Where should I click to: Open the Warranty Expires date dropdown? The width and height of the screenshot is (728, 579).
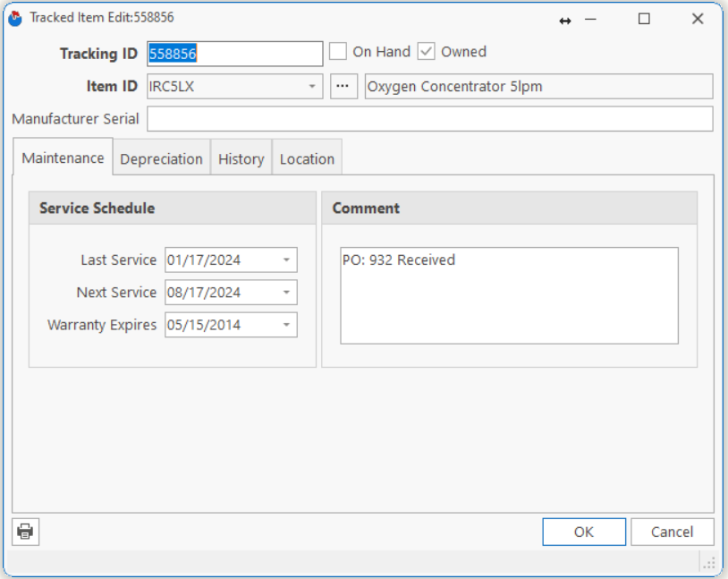coord(286,325)
